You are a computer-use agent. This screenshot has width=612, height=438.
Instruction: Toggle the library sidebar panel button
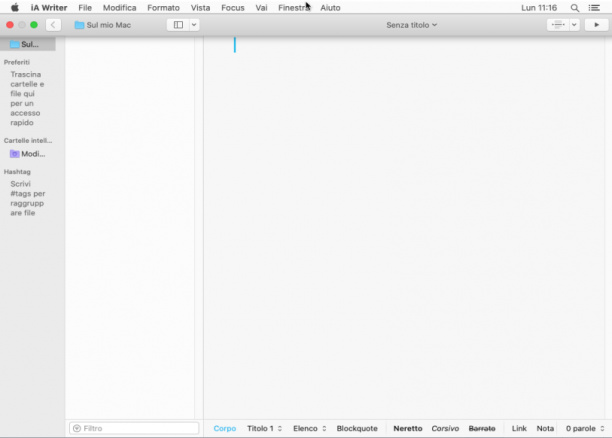[x=178, y=25]
